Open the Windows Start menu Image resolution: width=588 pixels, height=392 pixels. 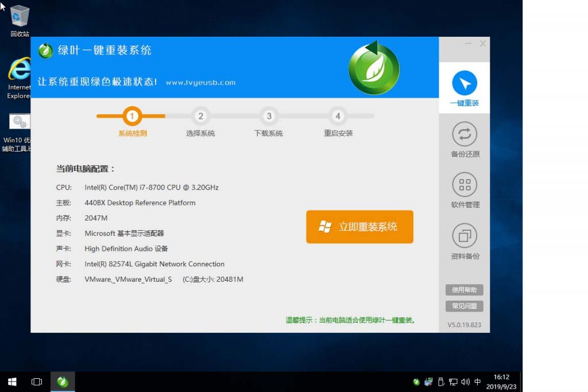(11, 381)
